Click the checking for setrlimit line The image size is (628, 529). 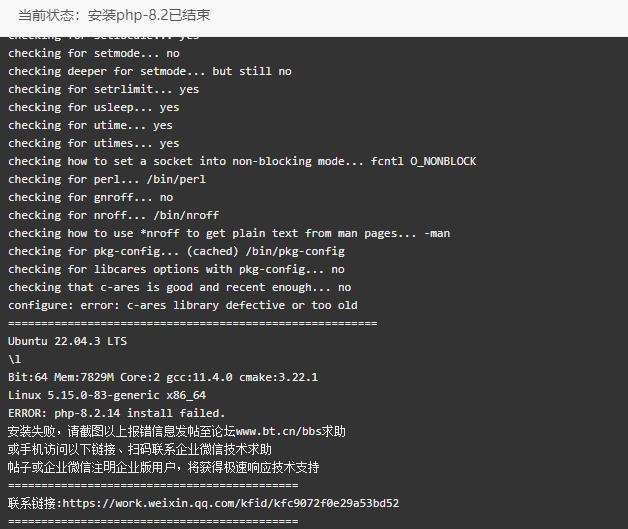[x=103, y=89]
